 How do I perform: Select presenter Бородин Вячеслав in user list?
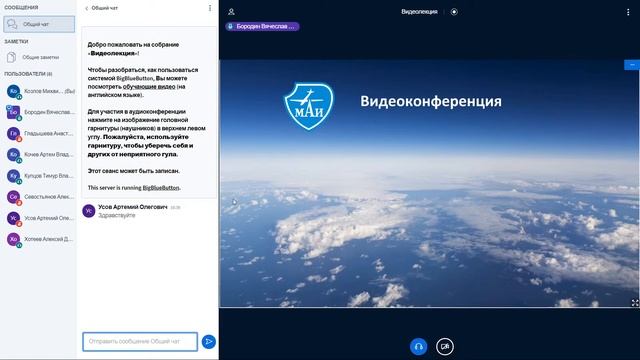tap(40, 112)
